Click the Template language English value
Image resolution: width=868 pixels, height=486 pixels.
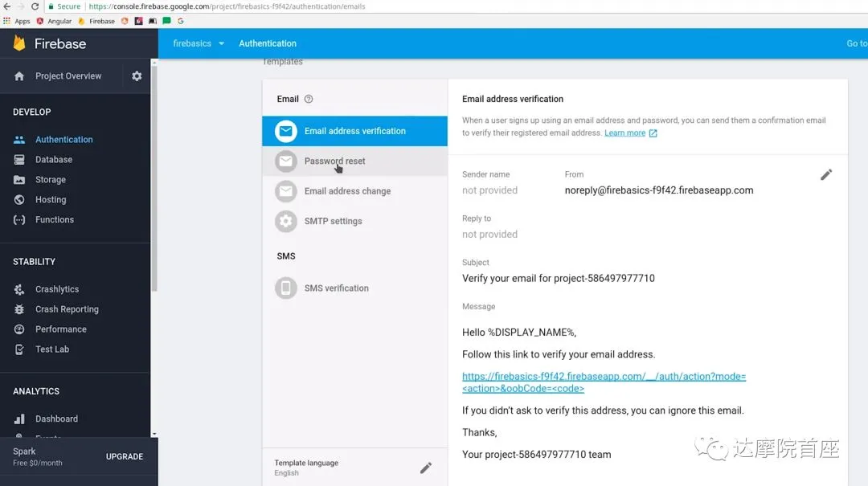click(287, 473)
